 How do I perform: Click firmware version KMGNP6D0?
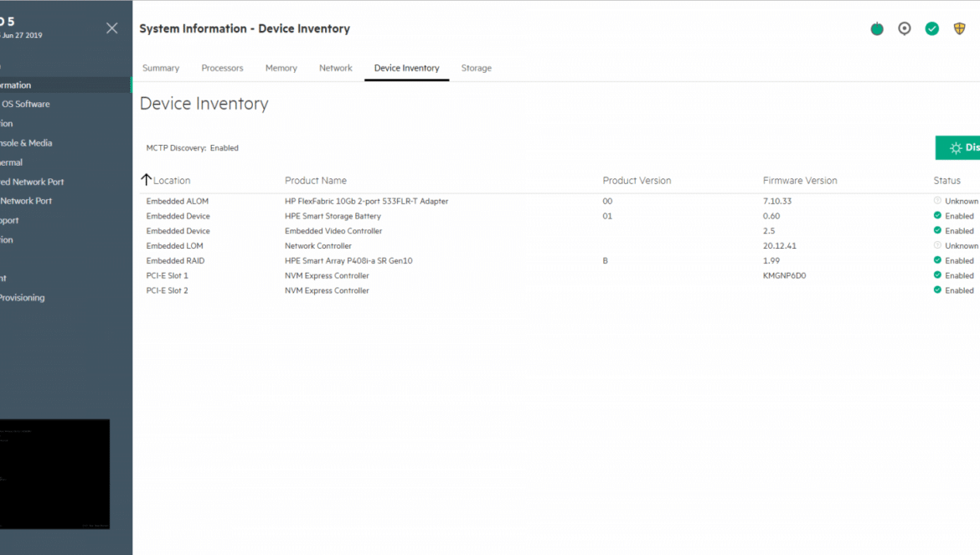point(784,276)
